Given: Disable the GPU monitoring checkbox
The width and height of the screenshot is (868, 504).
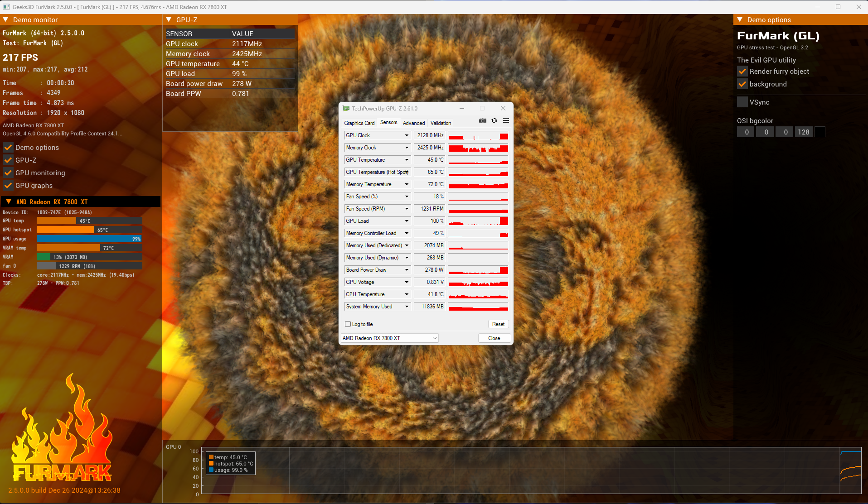Looking at the screenshot, I should click(x=8, y=173).
